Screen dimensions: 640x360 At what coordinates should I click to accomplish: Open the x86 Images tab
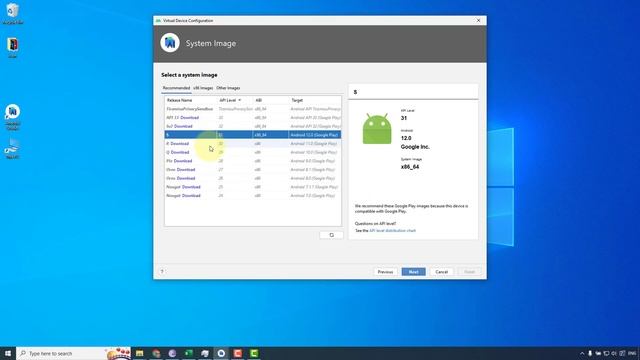tap(203, 88)
